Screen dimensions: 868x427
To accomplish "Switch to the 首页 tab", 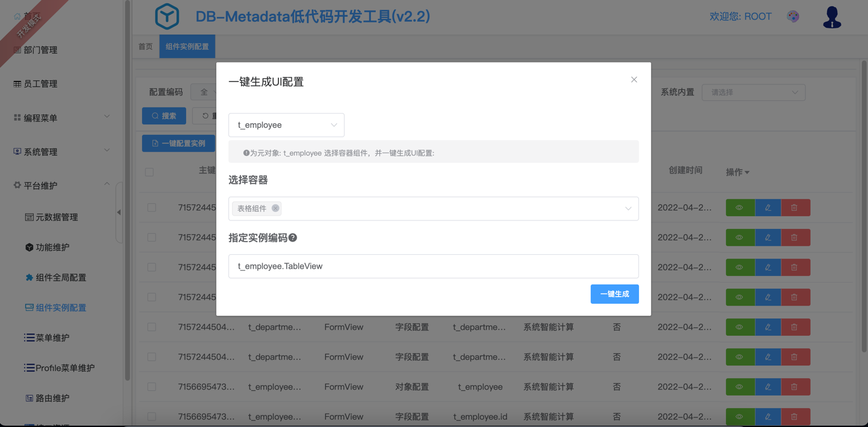I will pyautogui.click(x=146, y=47).
